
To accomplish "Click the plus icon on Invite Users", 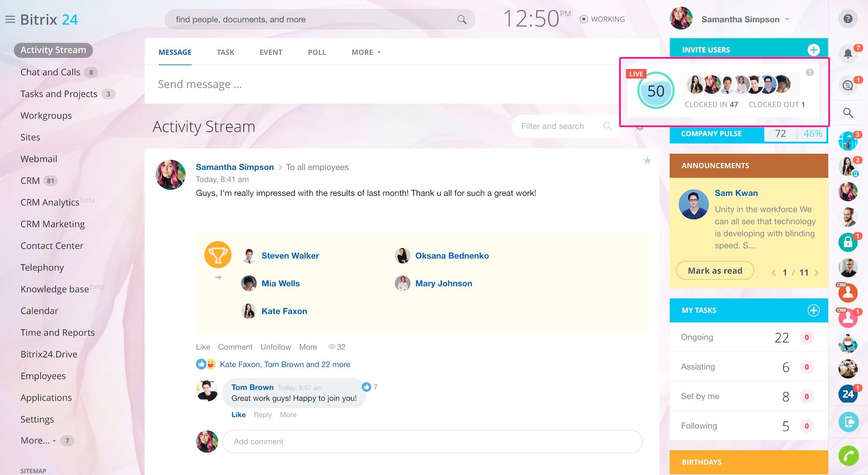I will point(814,50).
